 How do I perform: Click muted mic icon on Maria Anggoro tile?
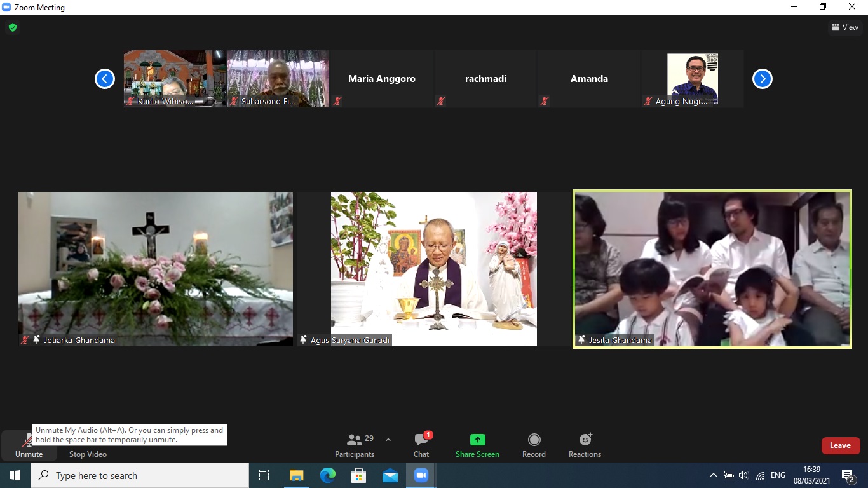coord(337,101)
